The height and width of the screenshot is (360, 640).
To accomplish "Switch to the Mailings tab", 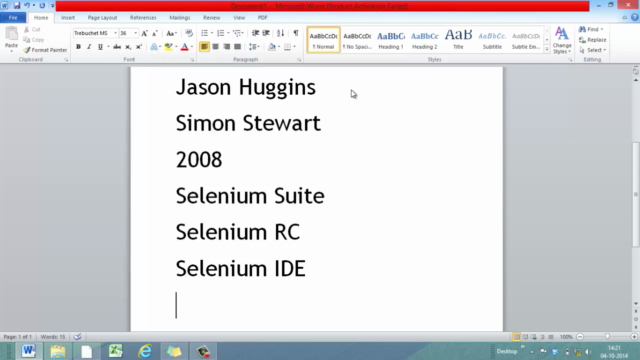I will pyautogui.click(x=180, y=18).
